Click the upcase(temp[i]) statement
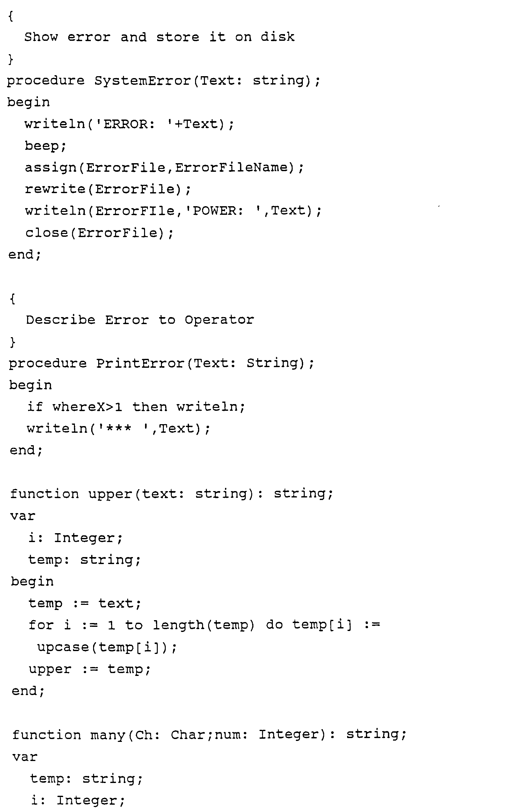This screenshot has height=812, width=510. (106, 648)
